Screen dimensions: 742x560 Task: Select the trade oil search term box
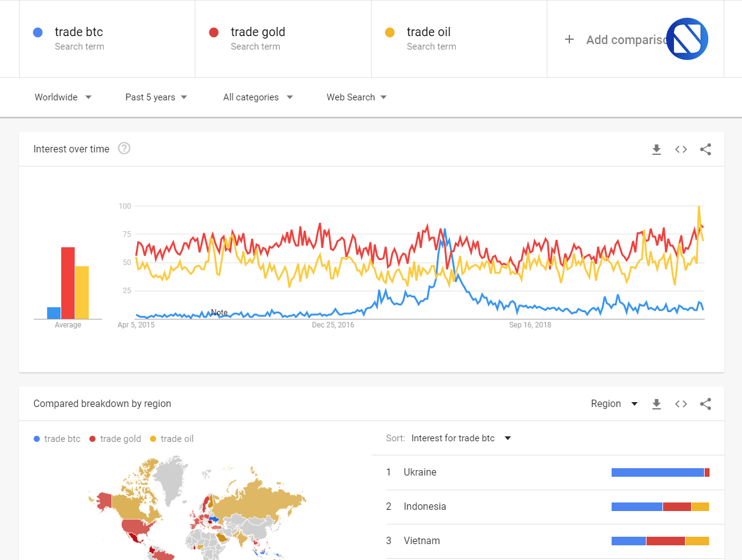coord(459,39)
